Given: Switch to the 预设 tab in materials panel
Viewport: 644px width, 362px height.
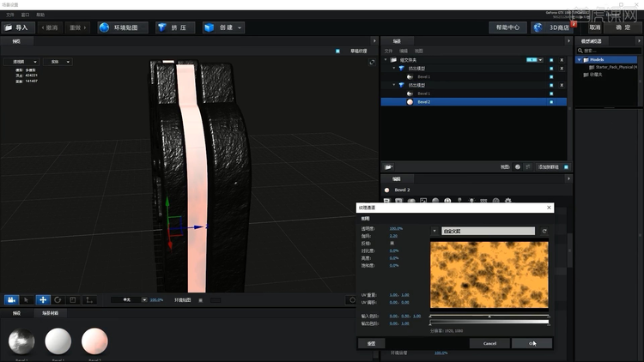Looking at the screenshot, I should [x=16, y=313].
